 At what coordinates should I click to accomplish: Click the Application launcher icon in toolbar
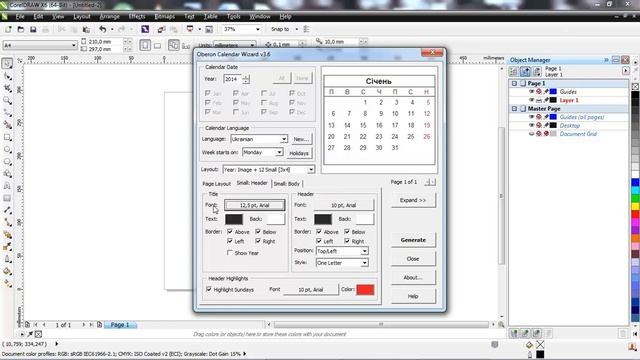click(x=190, y=29)
